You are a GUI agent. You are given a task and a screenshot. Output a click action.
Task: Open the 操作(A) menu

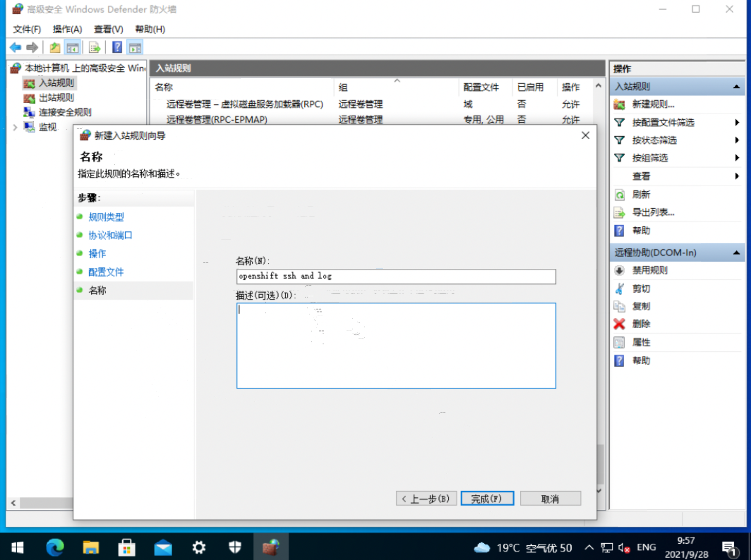pyautogui.click(x=67, y=29)
